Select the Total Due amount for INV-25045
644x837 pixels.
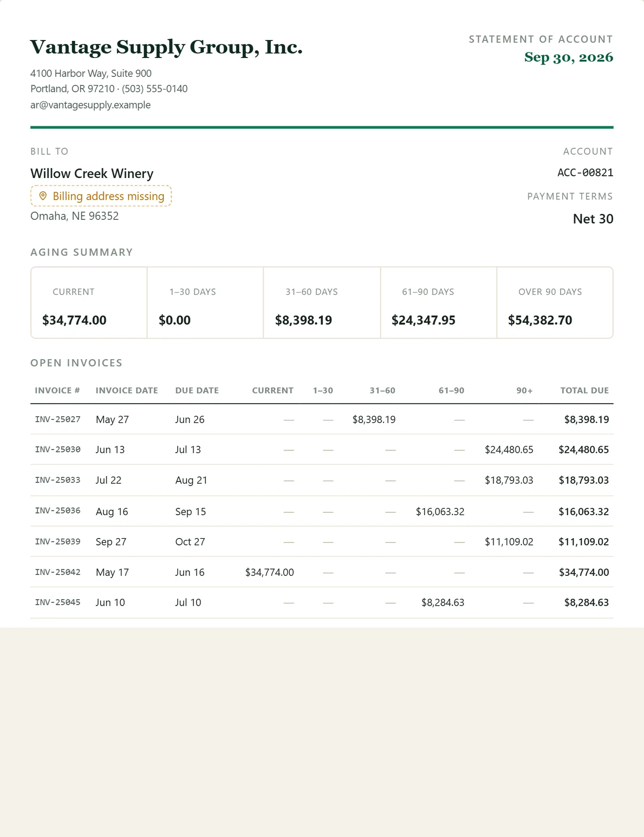(x=586, y=602)
